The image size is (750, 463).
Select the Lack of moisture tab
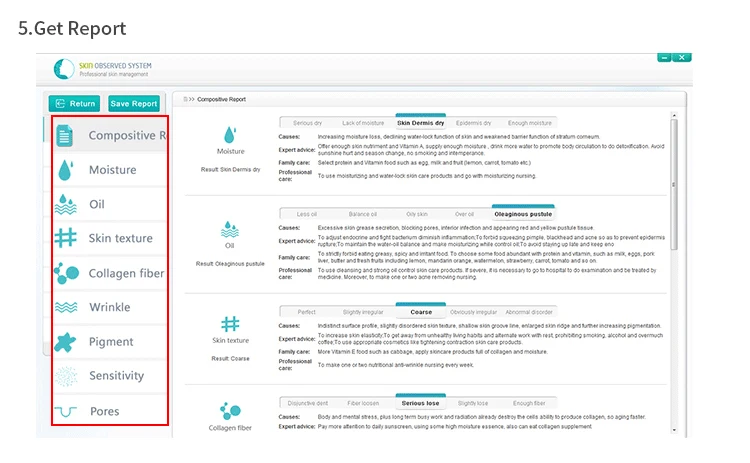coord(363,123)
